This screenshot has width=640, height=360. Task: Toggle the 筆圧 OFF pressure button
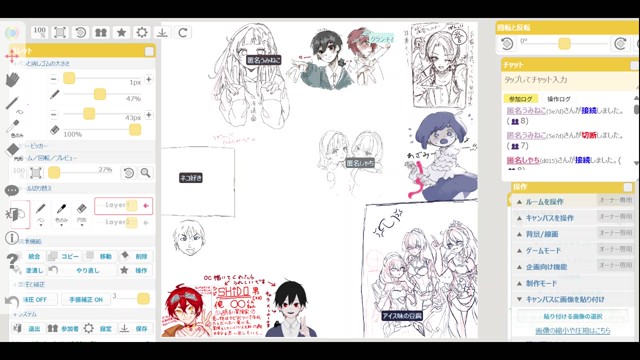36,299
